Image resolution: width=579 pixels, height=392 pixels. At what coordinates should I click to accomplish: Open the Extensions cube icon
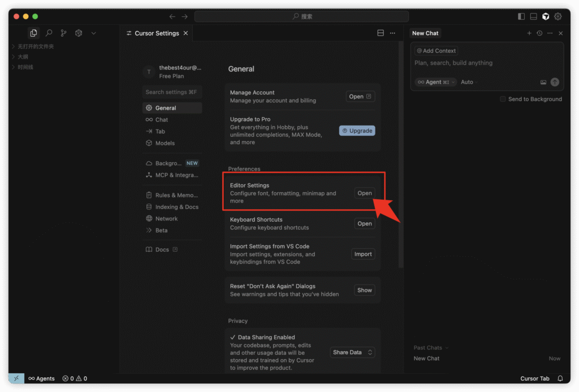[x=79, y=33]
